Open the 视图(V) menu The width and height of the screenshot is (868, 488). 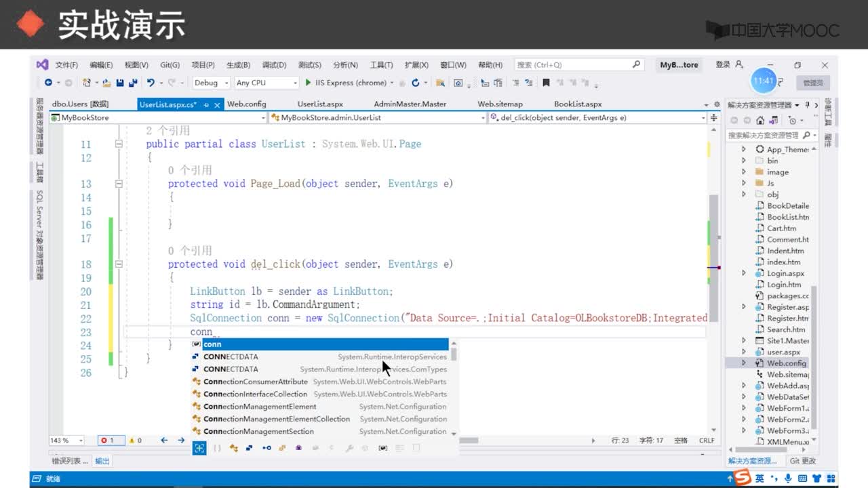pos(136,65)
